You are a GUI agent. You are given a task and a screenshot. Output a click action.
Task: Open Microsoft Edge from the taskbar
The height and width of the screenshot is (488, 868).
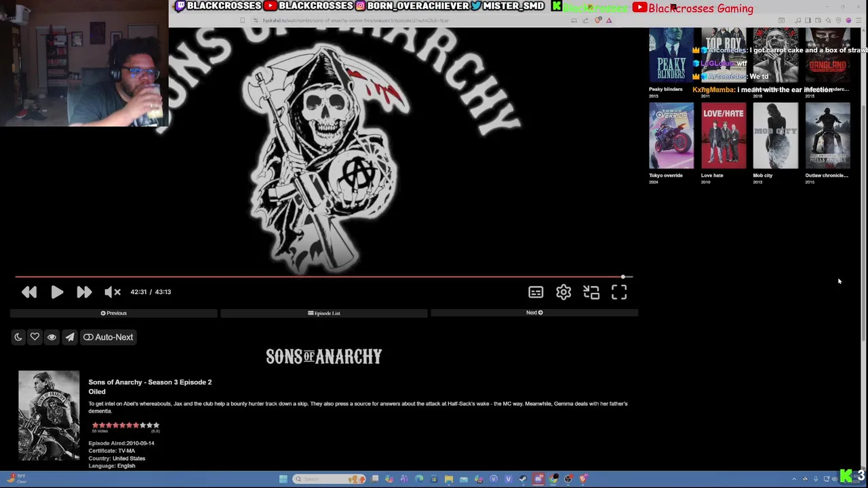pyautogui.click(x=419, y=479)
